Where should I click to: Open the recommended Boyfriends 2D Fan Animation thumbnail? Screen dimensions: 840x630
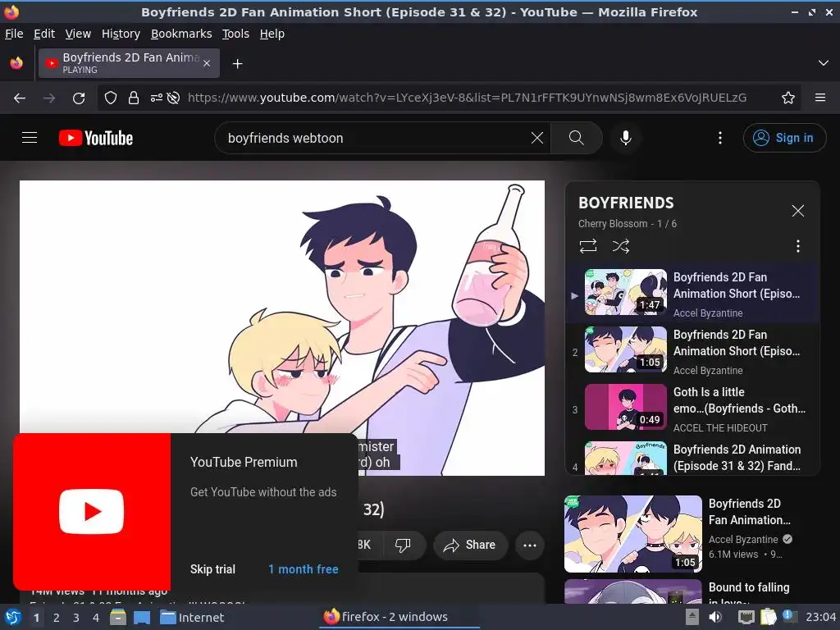(633, 534)
